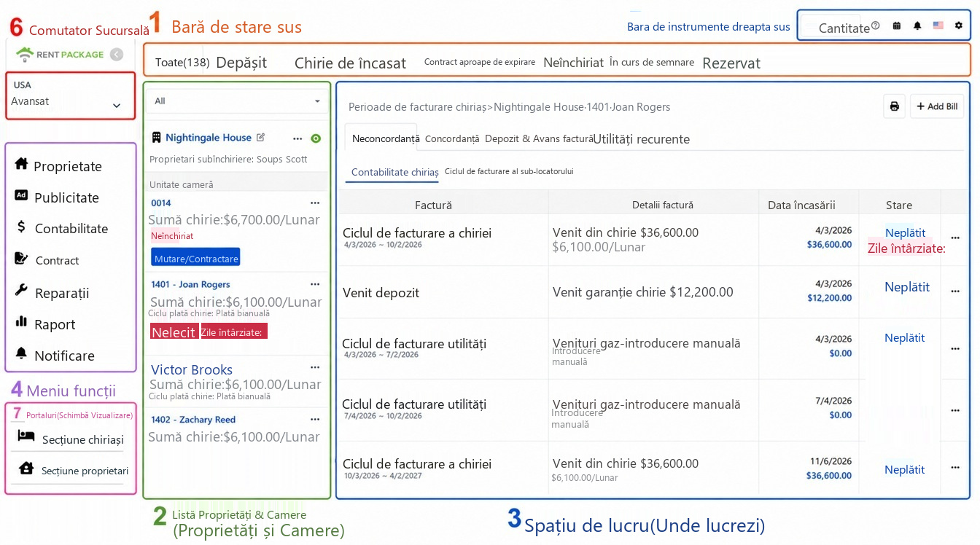
Task: Open more options for Victor Brooks
Action: 315,367
